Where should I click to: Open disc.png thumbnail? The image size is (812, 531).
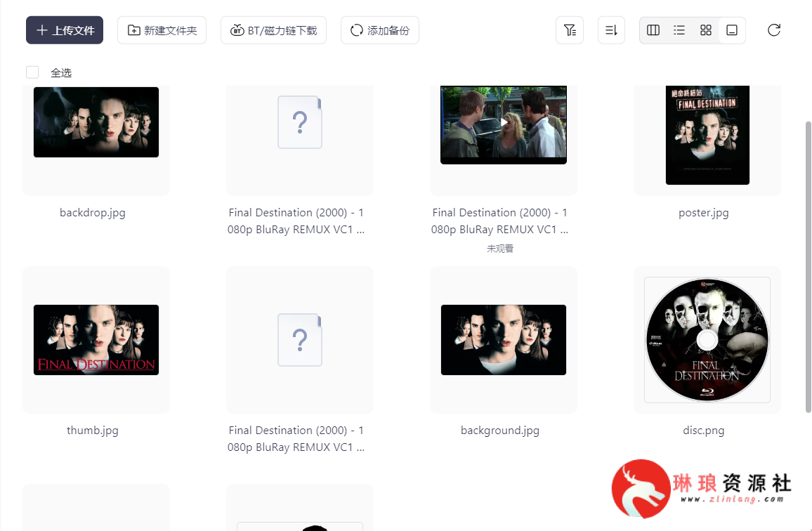pos(707,340)
